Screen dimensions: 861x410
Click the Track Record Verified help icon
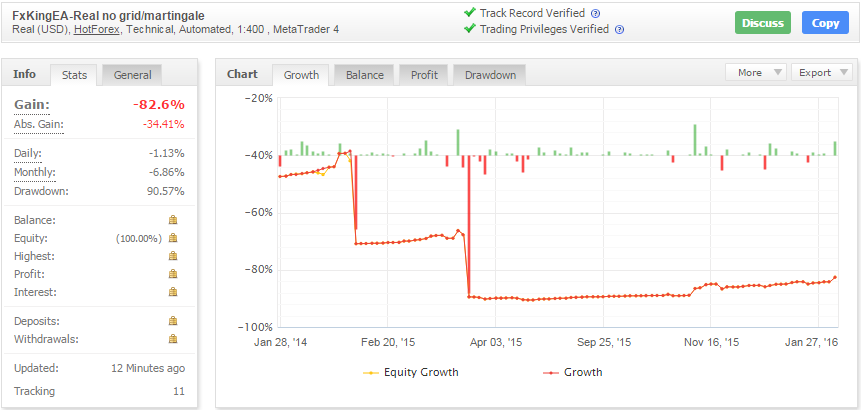[595, 14]
